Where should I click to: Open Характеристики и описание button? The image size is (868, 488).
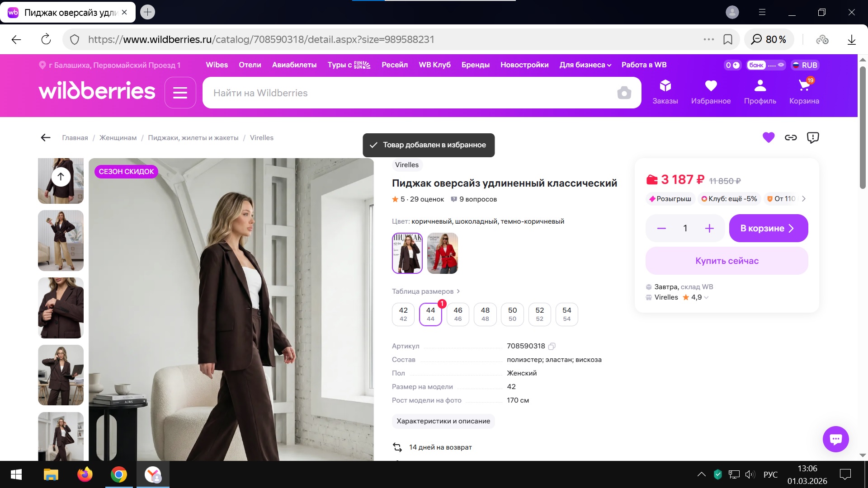tap(443, 421)
